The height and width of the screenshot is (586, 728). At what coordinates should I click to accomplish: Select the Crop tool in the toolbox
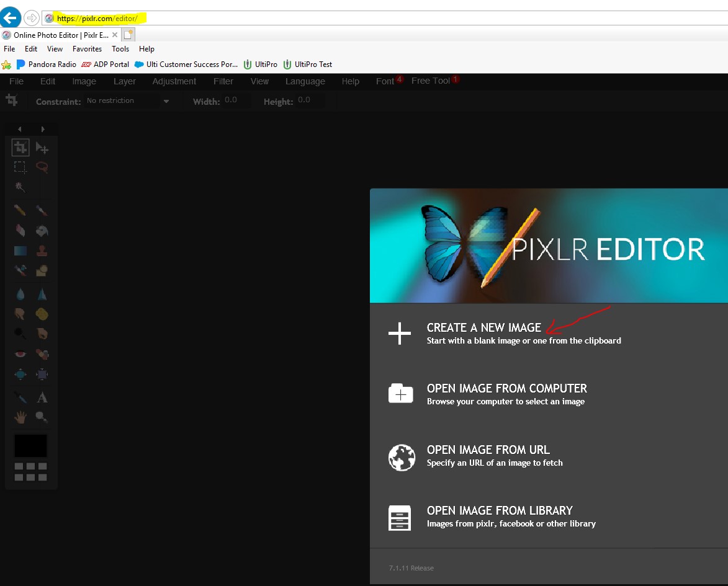pyautogui.click(x=20, y=148)
